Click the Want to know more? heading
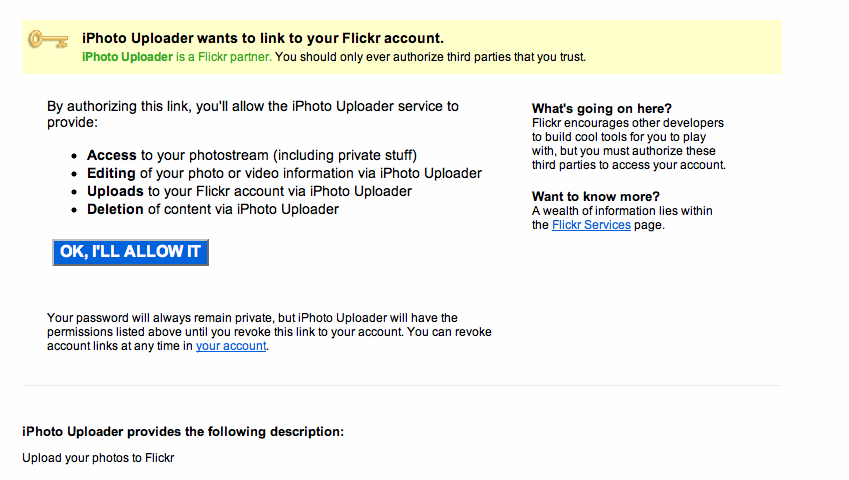This screenshot has width=849, height=480. [x=596, y=196]
